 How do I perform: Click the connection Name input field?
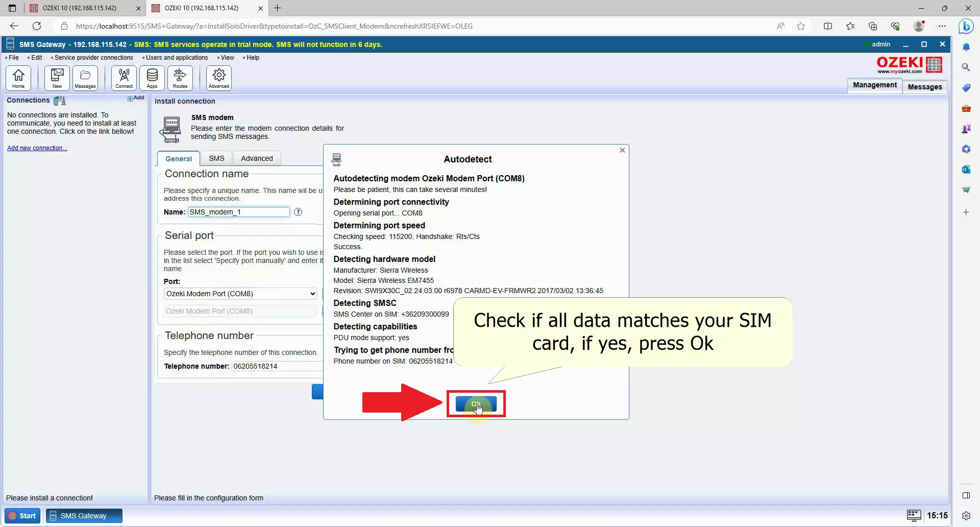click(238, 212)
